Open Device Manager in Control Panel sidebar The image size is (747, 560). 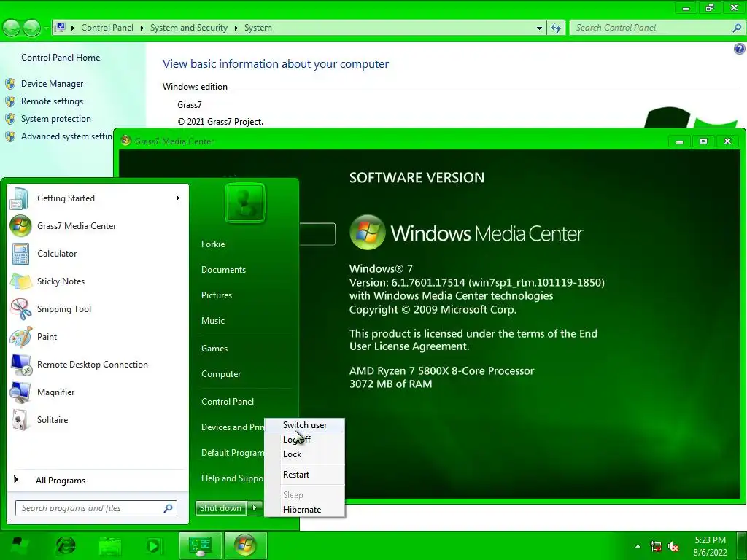click(52, 84)
